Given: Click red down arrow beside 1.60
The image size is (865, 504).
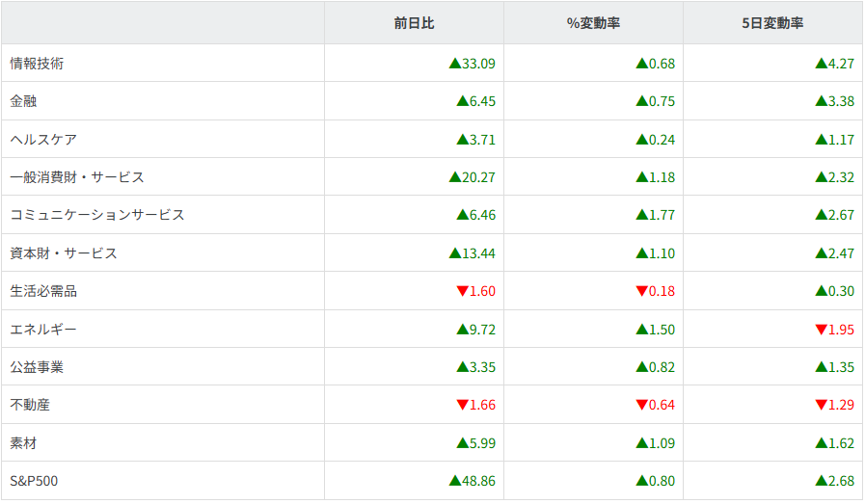Looking at the screenshot, I should [462, 292].
